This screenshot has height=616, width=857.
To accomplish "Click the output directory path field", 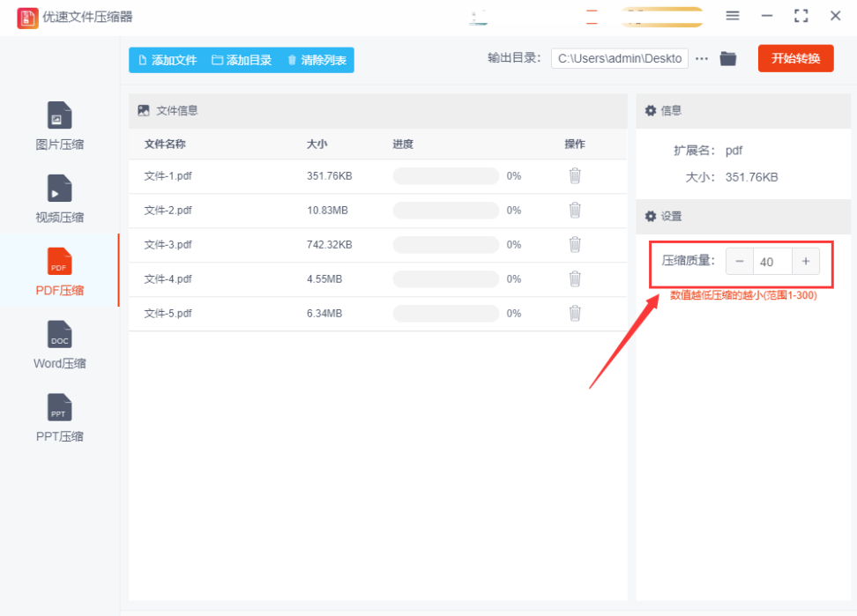I will coord(619,59).
